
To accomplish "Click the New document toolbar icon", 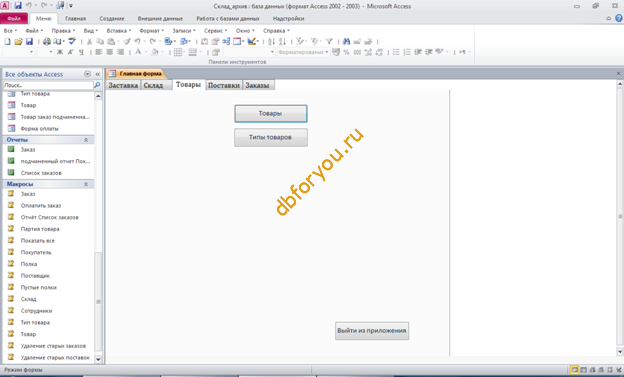I will (x=7, y=41).
